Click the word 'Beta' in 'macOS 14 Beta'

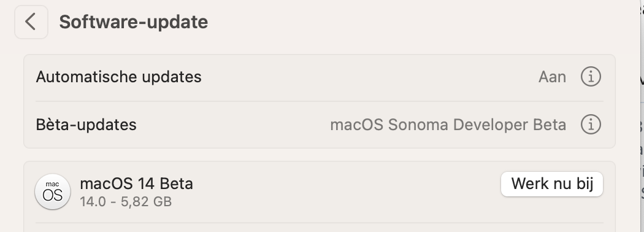(176, 184)
